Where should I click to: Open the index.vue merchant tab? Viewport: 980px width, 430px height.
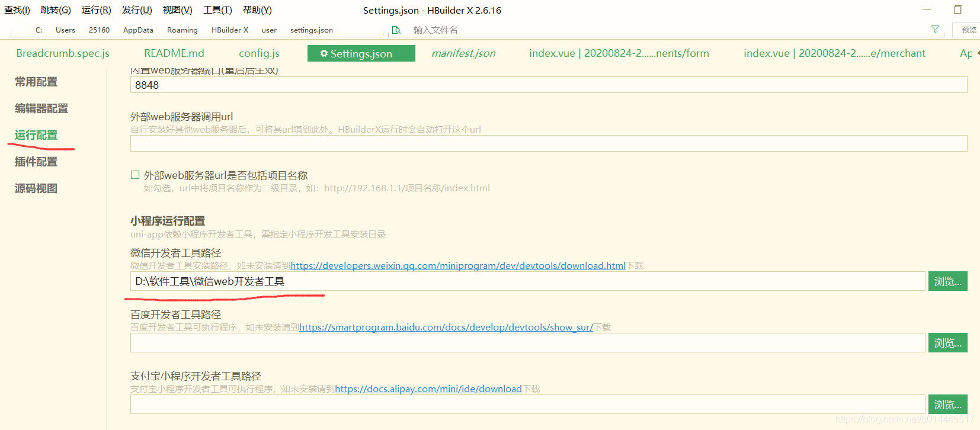coord(834,53)
